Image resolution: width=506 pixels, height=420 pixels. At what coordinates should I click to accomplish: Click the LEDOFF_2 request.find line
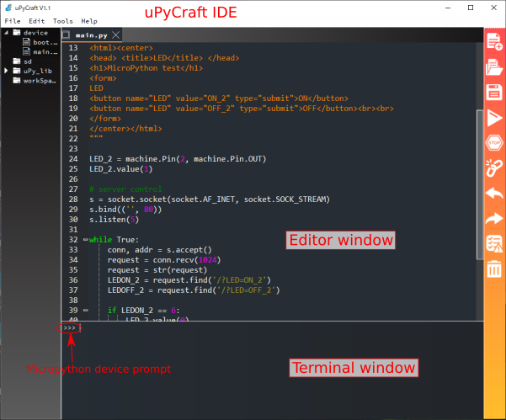(x=194, y=290)
